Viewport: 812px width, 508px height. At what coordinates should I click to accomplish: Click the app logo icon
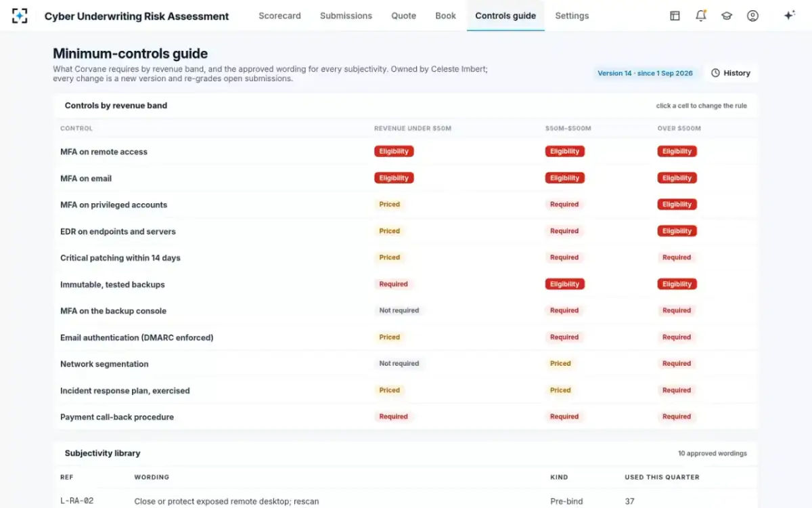tap(20, 16)
